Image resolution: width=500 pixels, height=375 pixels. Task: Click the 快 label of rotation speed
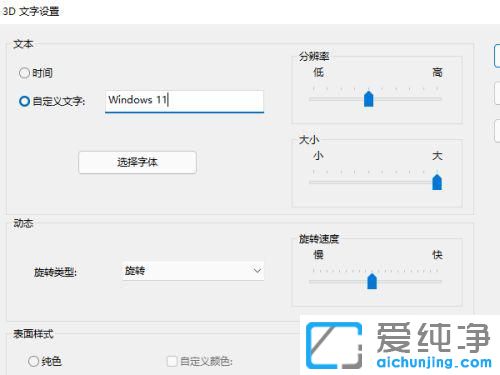point(437,255)
